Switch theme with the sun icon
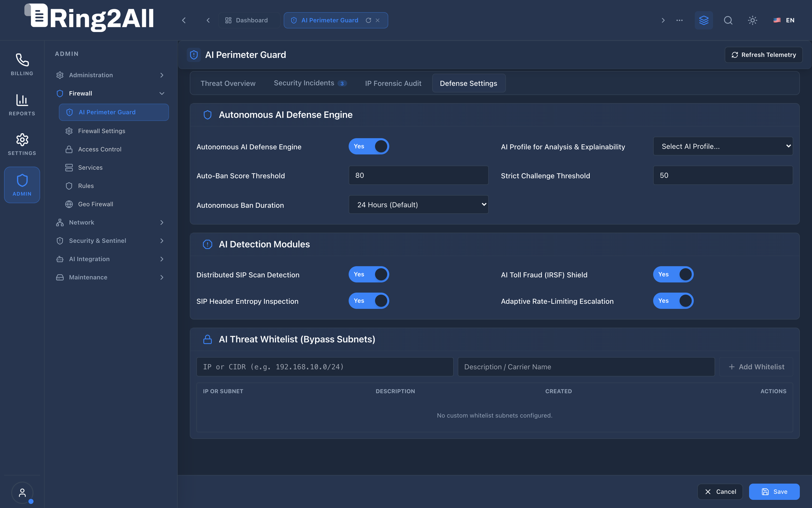 tap(753, 20)
